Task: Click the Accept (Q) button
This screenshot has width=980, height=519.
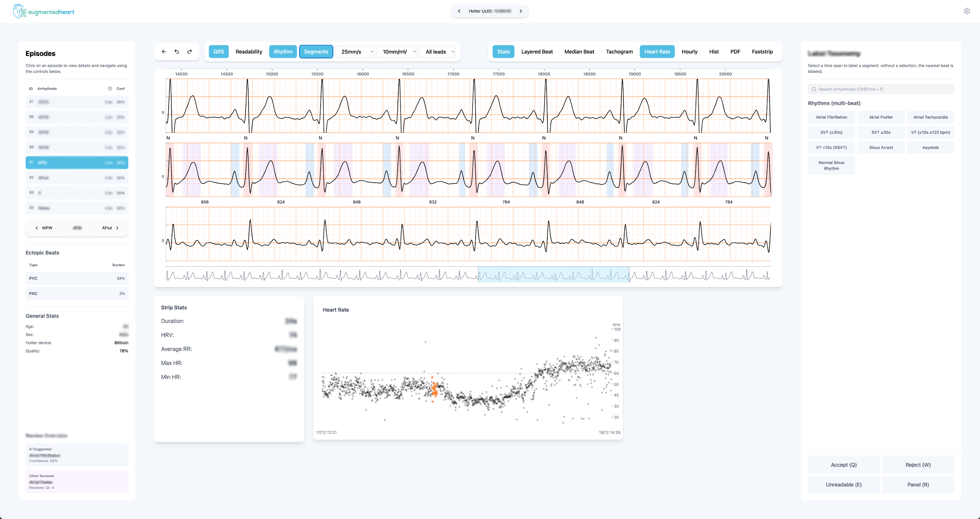Action: tap(844, 465)
